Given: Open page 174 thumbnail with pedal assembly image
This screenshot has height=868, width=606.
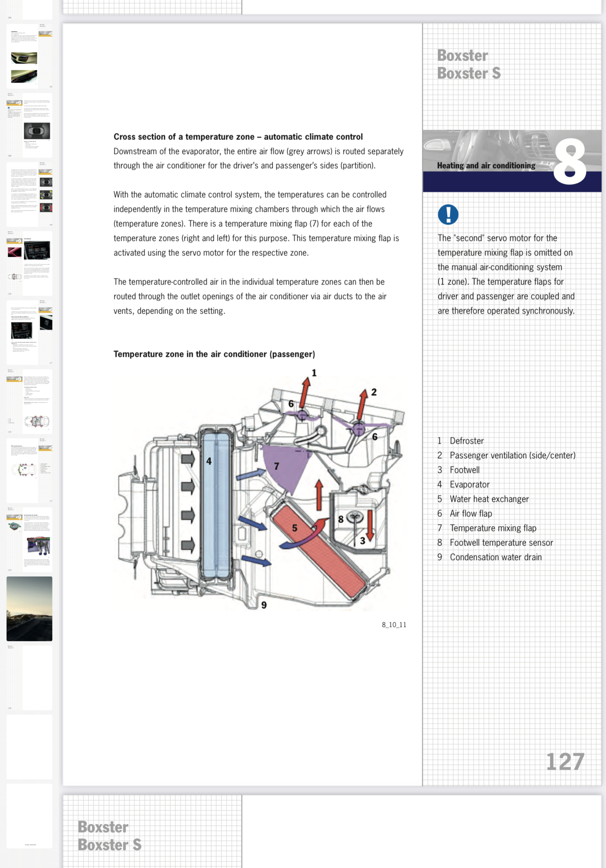Looking at the screenshot, I should (29, 539).
